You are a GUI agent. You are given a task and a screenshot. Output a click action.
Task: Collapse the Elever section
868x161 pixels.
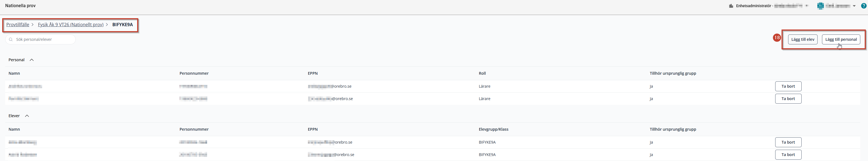[27, 116]
